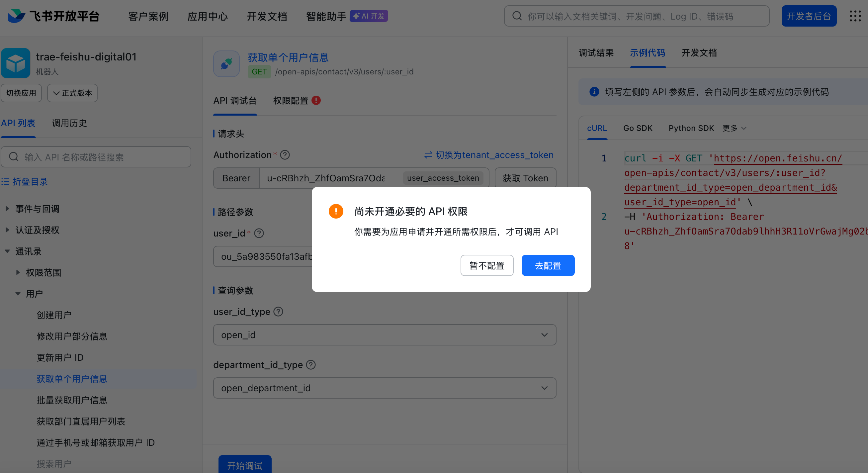The height and width of the screenshot is (473, 868).
Task: Open the 开发文档 tab in right panel
Action: pos(699,52)
